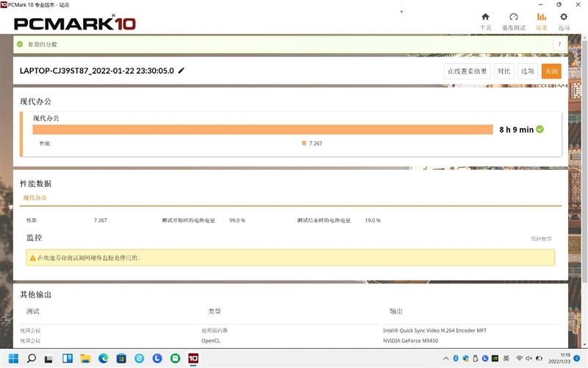Click the Compare (对比) button

point(503,71)
